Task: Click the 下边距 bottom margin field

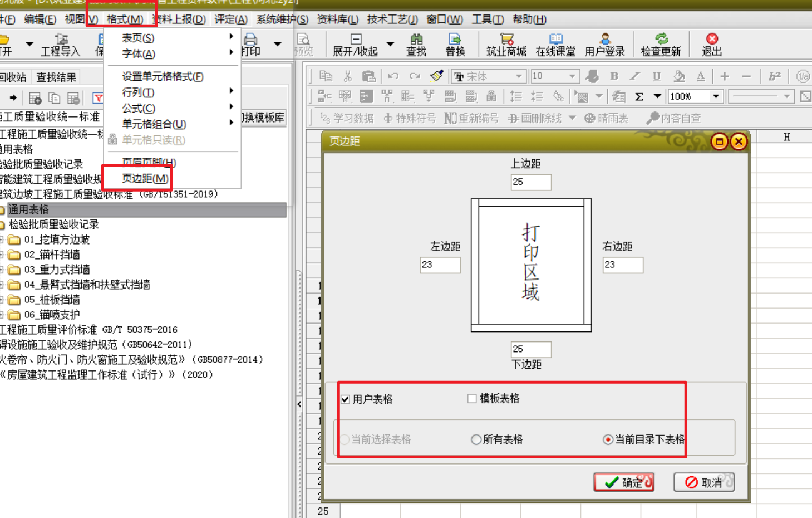Action: (x=531, y=349)
